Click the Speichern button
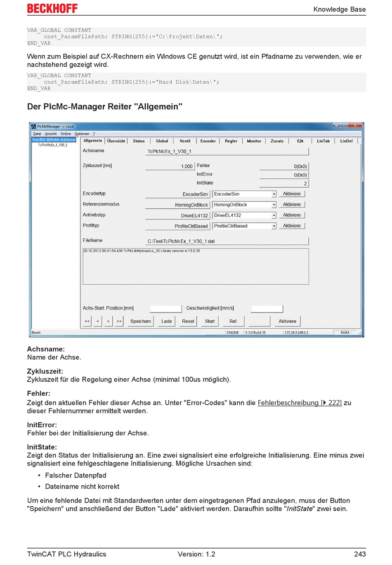This screenshot has height=565, width=392. point(141,321)
